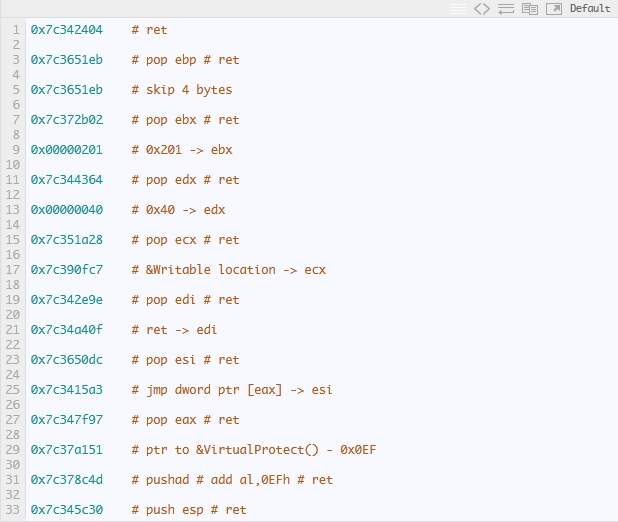Viewport: 618px width, 522px height.
Task: Click the "# pop eax # ret" comment
Action: (x=185, y=419)
